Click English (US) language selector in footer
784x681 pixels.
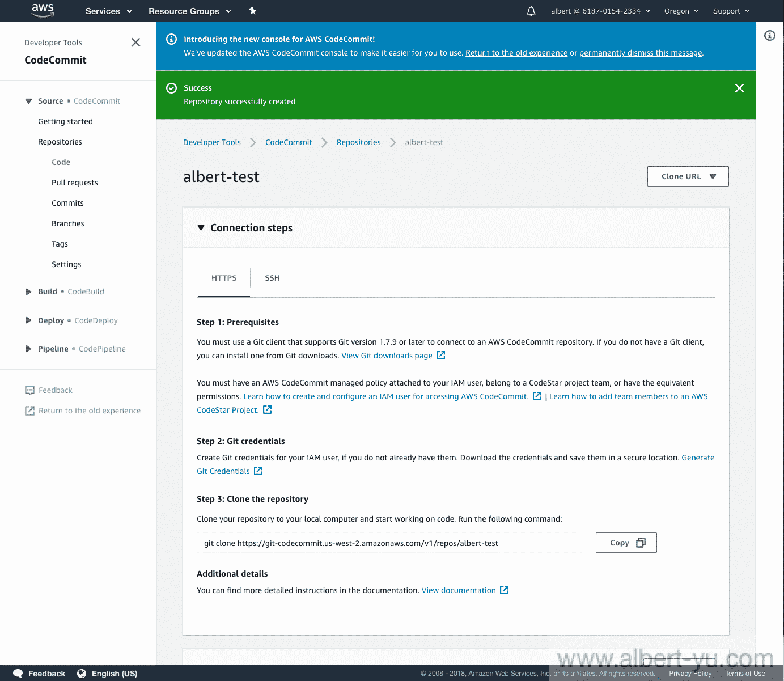click(115, 674)
